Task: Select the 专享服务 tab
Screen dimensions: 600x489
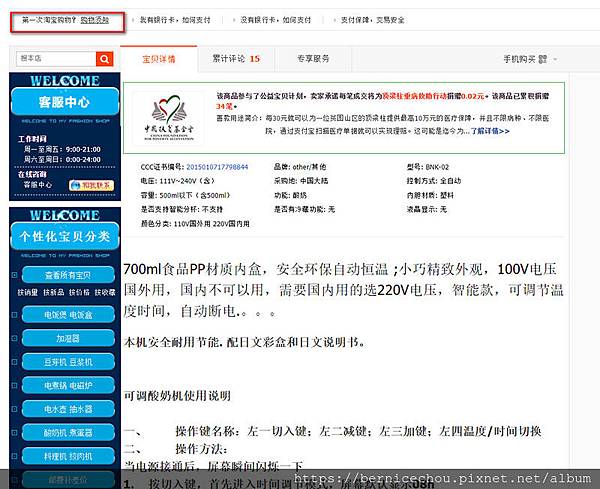Action: tap(313, 59)
